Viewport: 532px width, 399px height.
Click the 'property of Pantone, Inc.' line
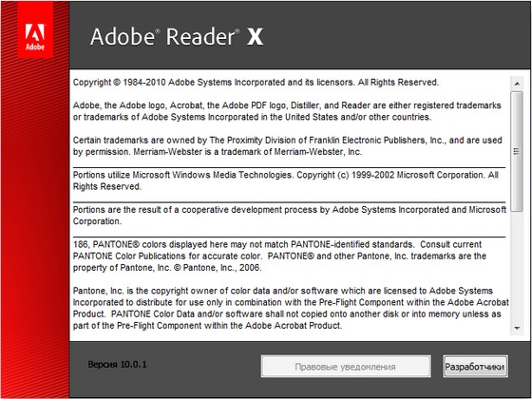(x=167, y=268)
